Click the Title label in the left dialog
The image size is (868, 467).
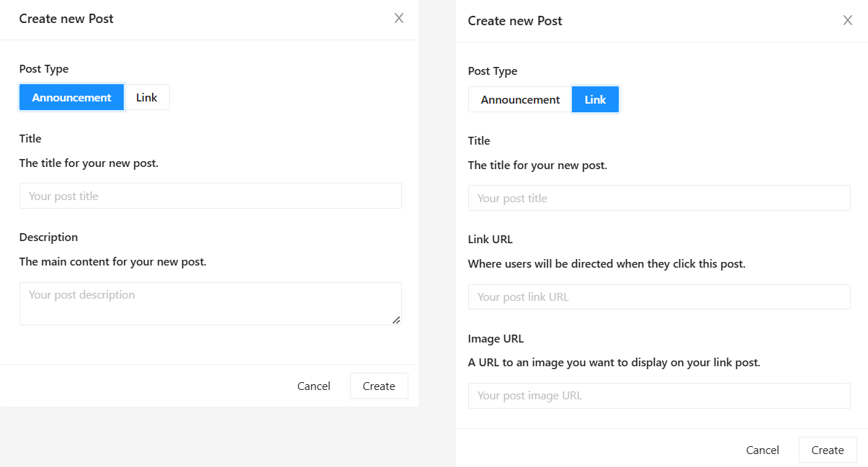tap(30, 138)
